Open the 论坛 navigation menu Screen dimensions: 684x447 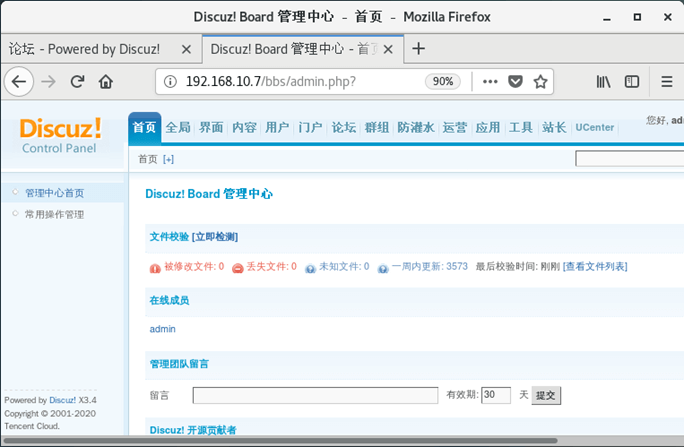click(x=344, y=127)
